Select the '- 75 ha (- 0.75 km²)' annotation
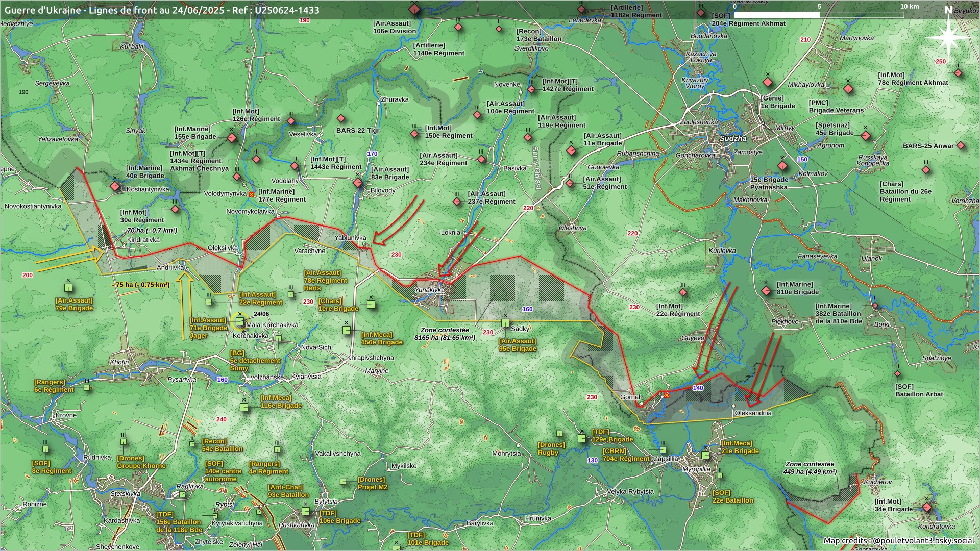 pos(141,285)
